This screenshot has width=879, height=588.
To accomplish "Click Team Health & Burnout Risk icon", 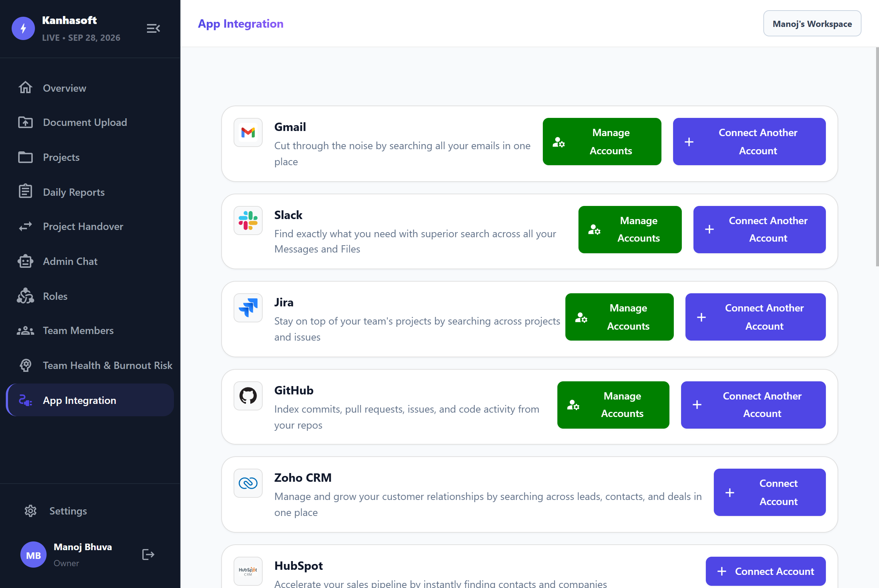I will [25, 365].
